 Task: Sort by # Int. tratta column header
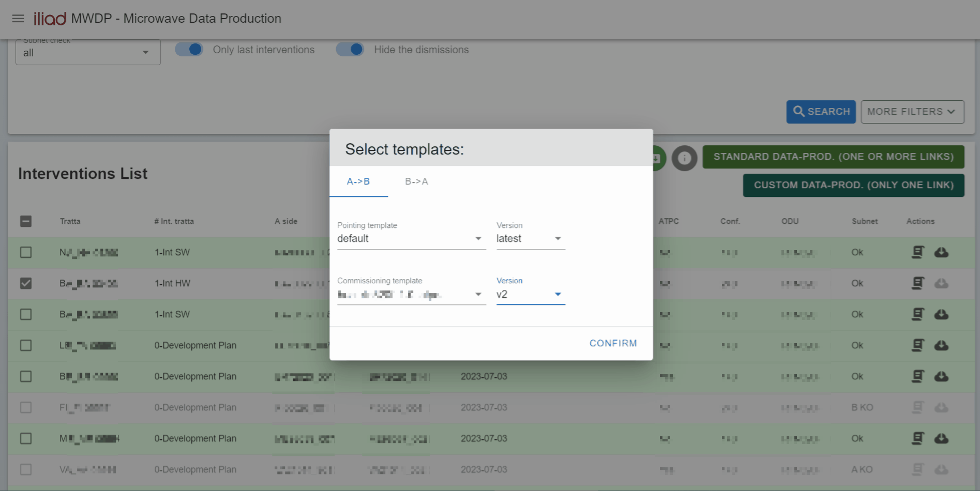coord(174,221)
